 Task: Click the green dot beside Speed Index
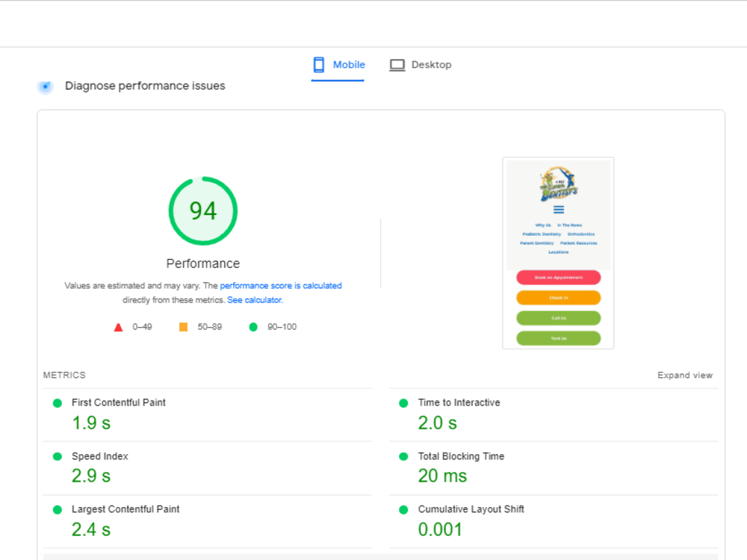58,457
